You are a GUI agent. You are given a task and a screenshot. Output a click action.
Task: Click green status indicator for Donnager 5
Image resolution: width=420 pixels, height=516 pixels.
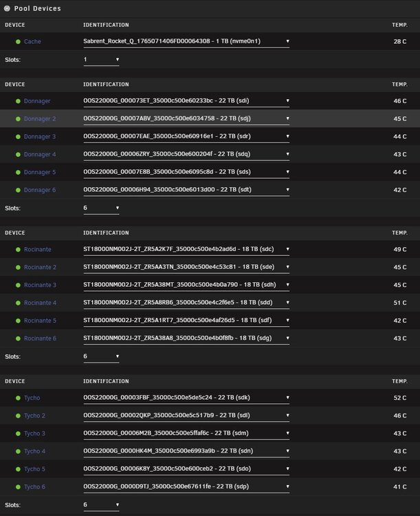point(18,172)
